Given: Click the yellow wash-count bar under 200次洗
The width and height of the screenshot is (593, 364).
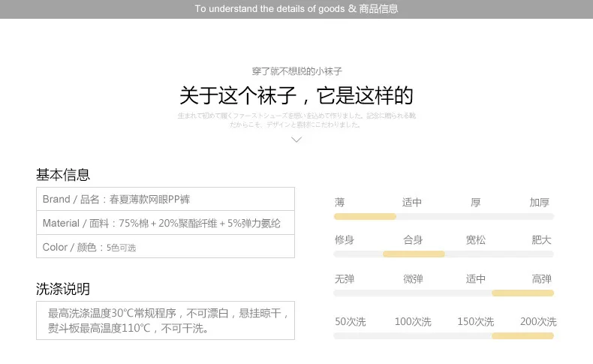Looking at the screenshot, I should tap(522, 335).
